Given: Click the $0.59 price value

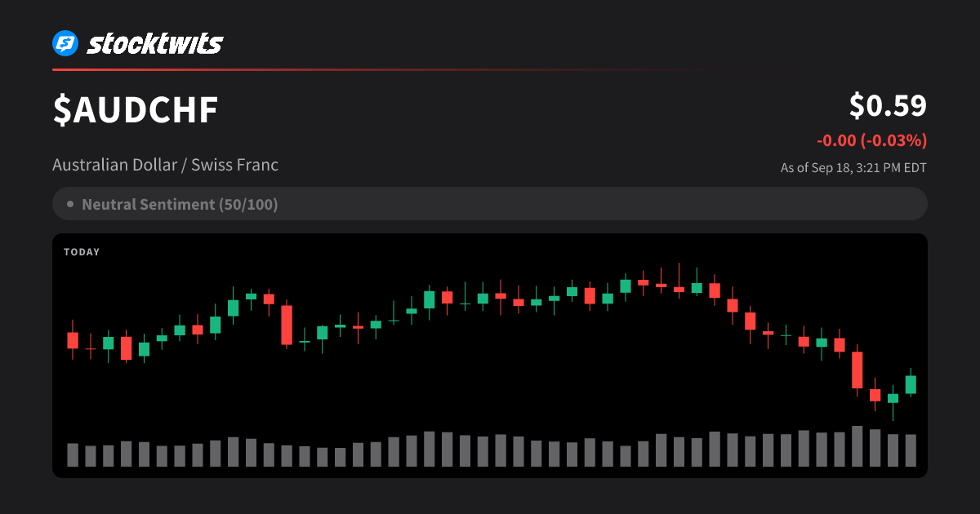Looking at the screenshot, I should coord(888,105).
